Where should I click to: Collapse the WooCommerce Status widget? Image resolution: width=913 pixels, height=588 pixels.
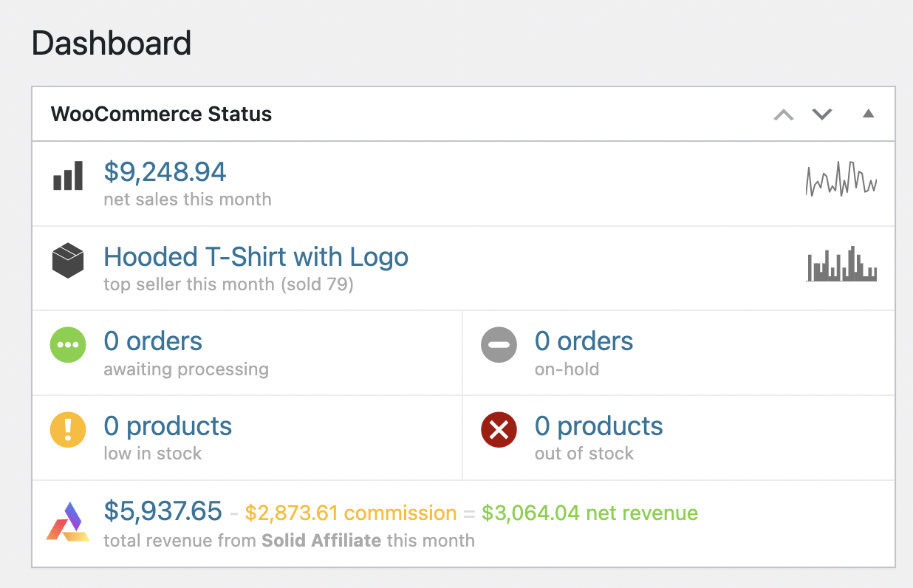click(868, 114)
